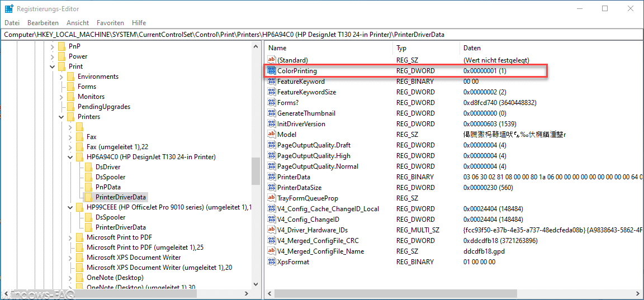Click the Registry Editor app icon in the title bar
Screen dimensions: 644x300
10,8
